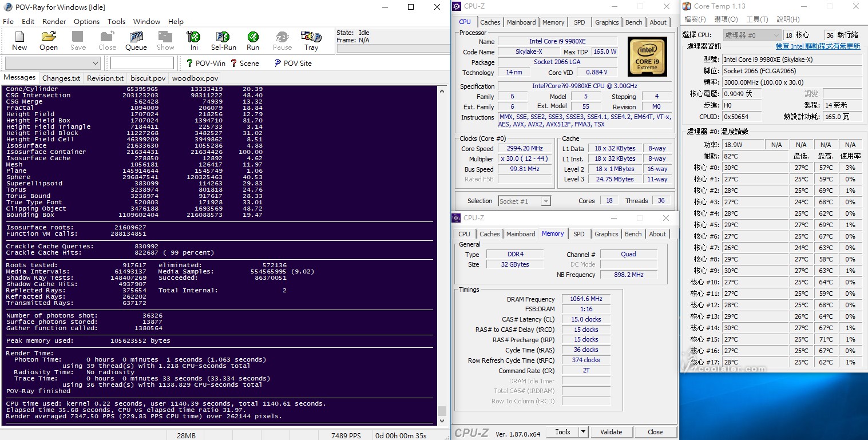
Task: Click the Core Temp 頻率 value field
Action: click(x=792, y=82)
